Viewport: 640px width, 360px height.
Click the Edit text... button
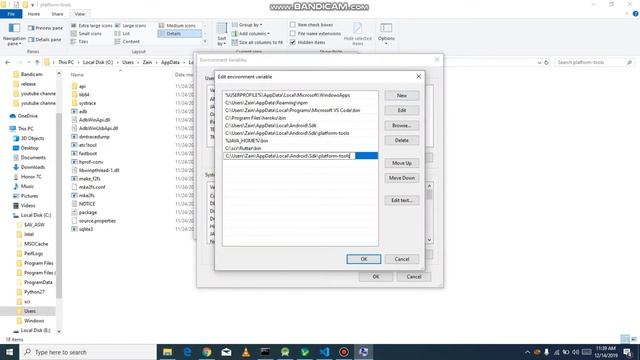pos(402,200)
